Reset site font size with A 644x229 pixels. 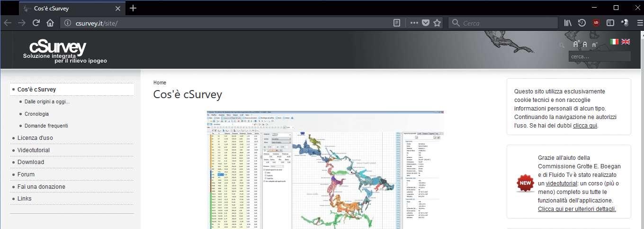(x=585, y=44)
